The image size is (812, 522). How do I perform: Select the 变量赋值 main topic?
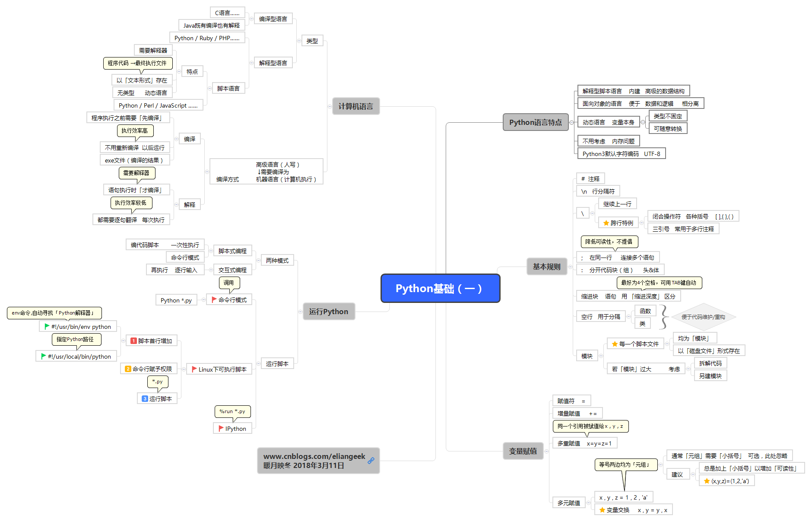(523, 451)
